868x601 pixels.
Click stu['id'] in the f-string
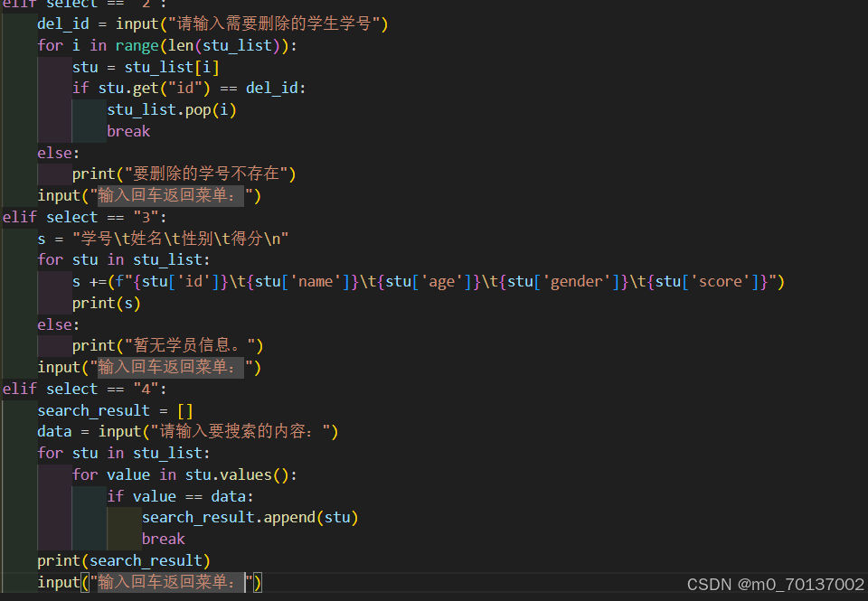click(181, 281)
